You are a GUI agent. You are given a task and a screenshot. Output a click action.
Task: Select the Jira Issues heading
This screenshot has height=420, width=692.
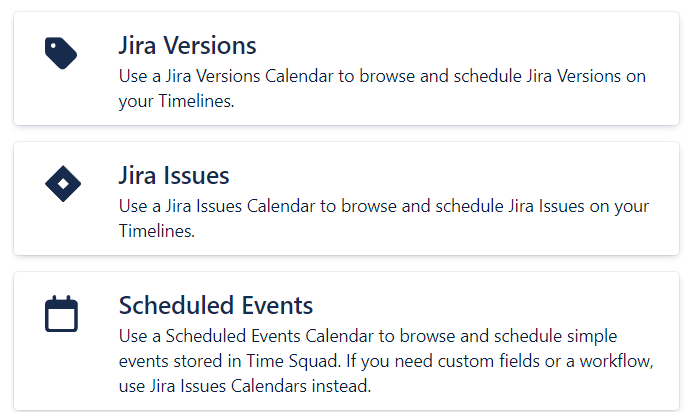pyautogui.click(x=174, y=176)
